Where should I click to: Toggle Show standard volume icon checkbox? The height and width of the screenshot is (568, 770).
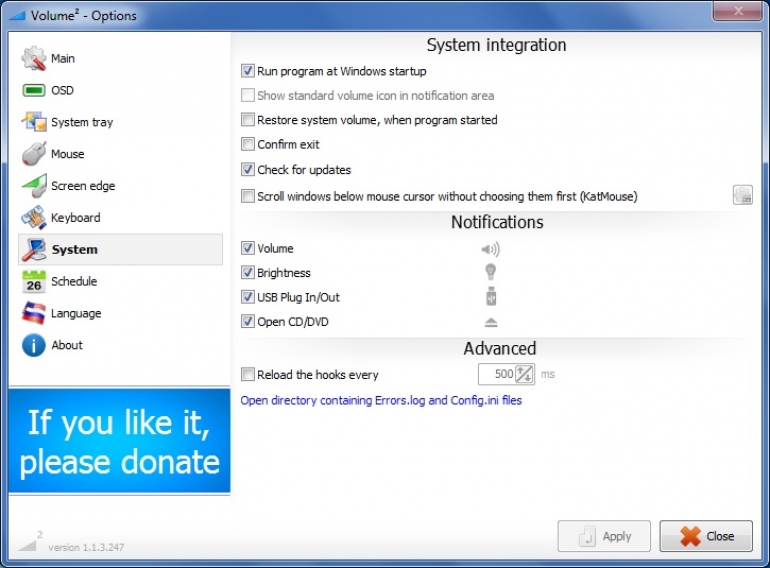pos(248,95)
